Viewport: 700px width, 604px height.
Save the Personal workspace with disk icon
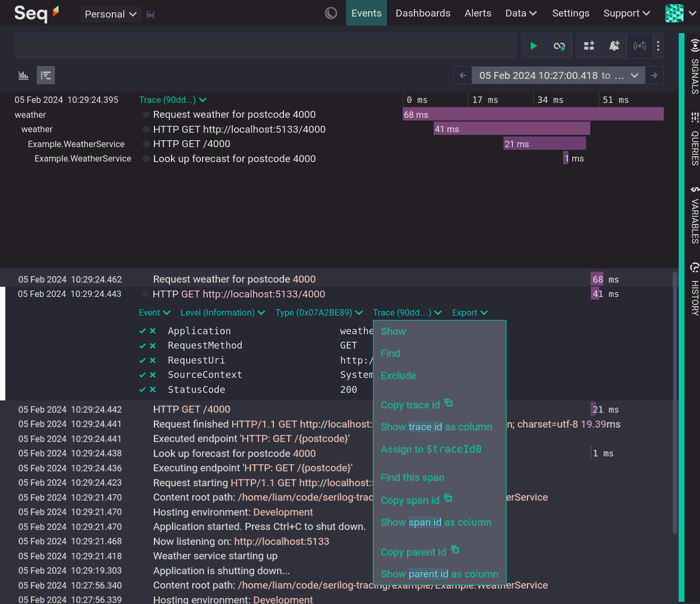point(151,14)
